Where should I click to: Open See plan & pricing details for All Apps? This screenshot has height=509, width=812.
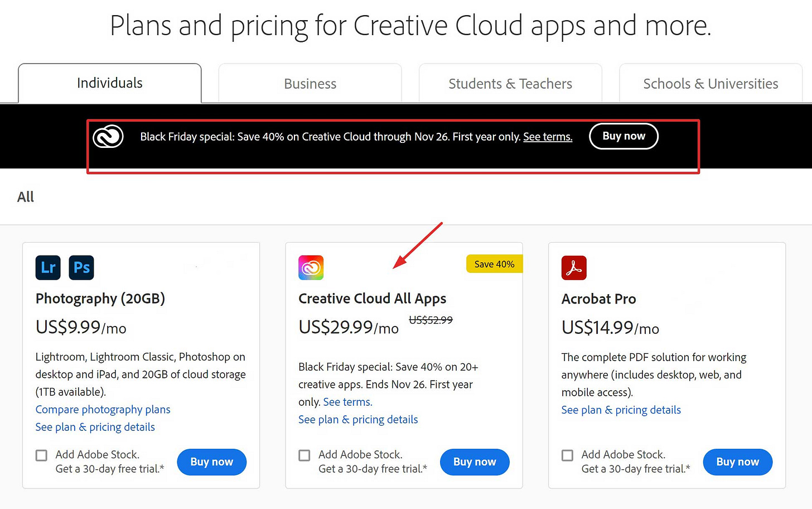pos(358,420)
